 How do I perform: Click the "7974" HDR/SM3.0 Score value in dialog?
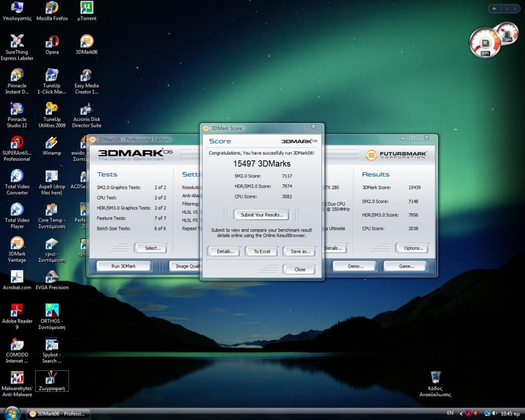pos(287,186)
